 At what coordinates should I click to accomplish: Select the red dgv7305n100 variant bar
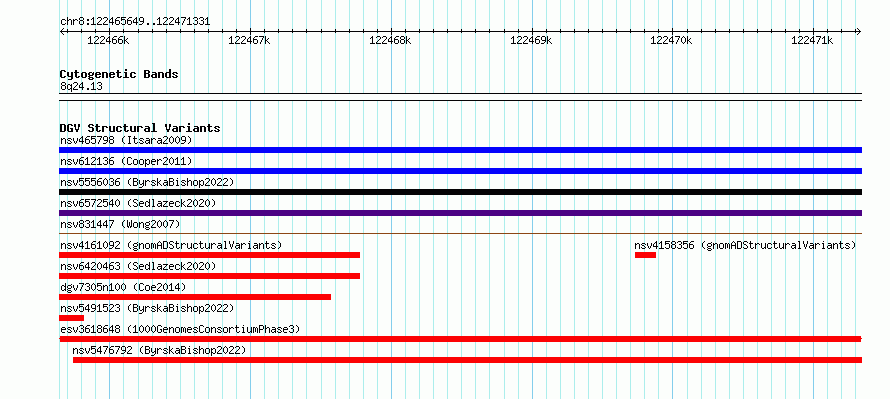tap(195, 297)
